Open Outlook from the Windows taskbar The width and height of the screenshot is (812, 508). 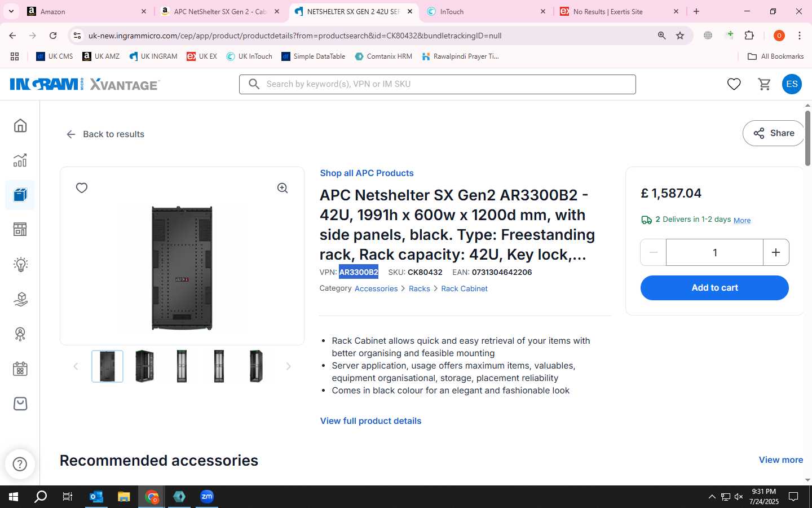click(x=96, y=497)
